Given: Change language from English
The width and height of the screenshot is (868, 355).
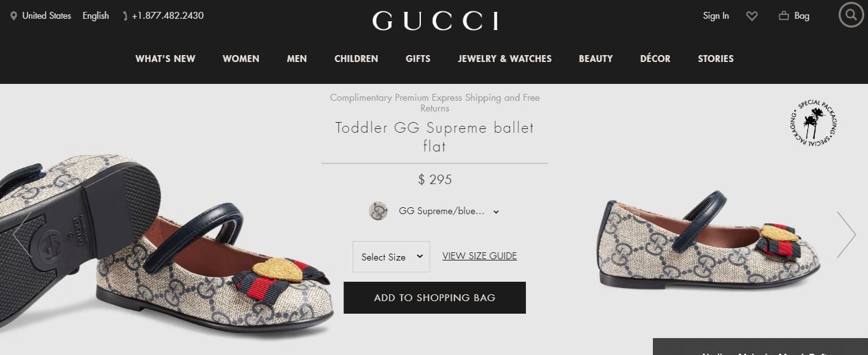Looking at the screenshot, I should click(96, 16).
